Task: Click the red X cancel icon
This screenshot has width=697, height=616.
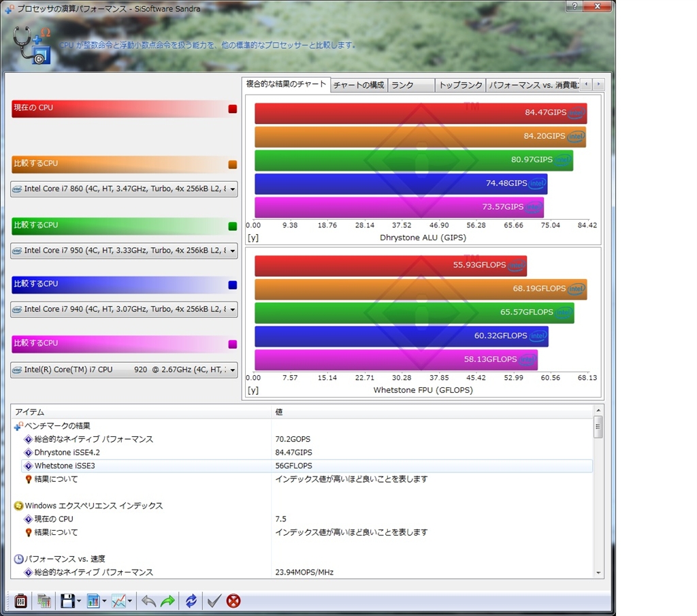Action: click(x=233, y=601)
